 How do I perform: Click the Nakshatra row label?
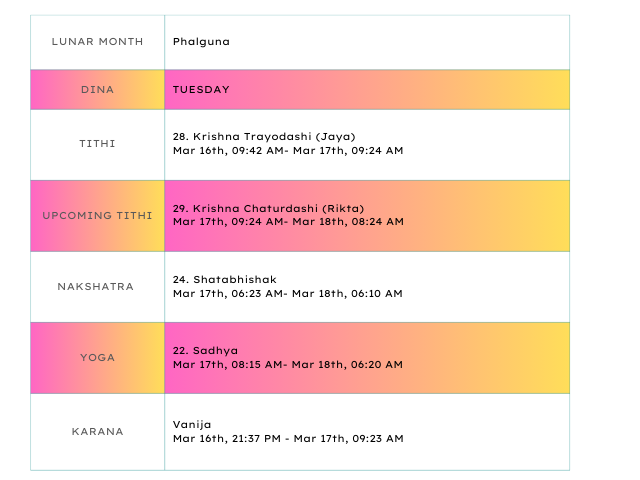click(97, 287)
